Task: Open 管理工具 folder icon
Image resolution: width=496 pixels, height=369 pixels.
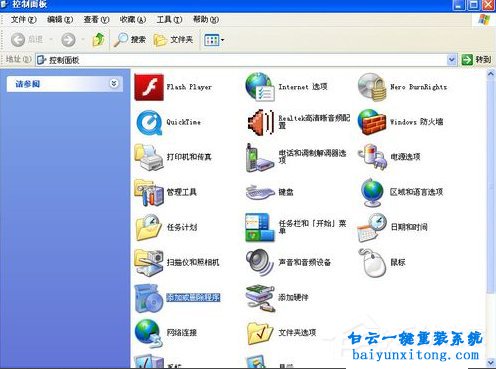Action: (x=149, y=193)
